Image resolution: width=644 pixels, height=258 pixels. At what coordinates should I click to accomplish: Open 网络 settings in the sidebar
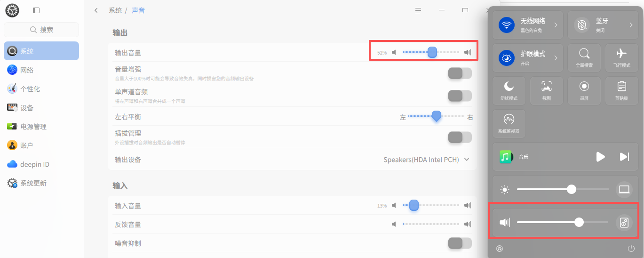tap(41, 70)
